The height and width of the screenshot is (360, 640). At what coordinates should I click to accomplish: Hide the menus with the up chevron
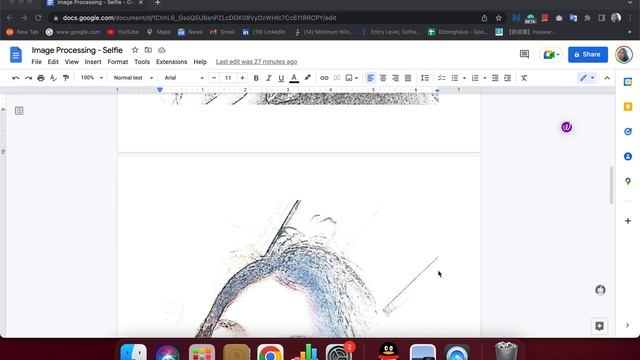click(607, 78)
